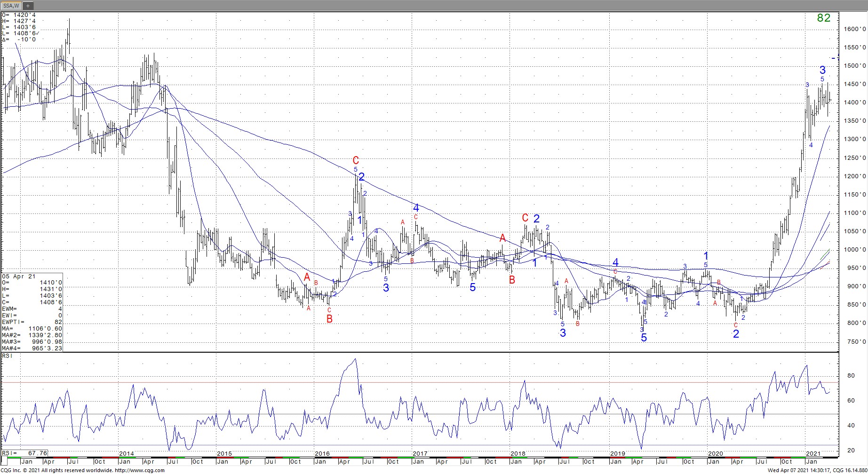
Task: Click the 80 level on RSI scale
Action: pos(851,376)
